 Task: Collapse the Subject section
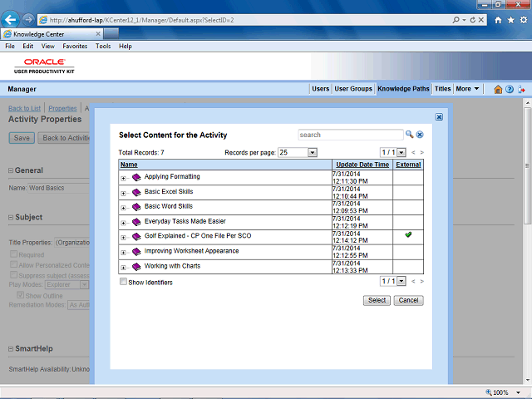(11, 218)
